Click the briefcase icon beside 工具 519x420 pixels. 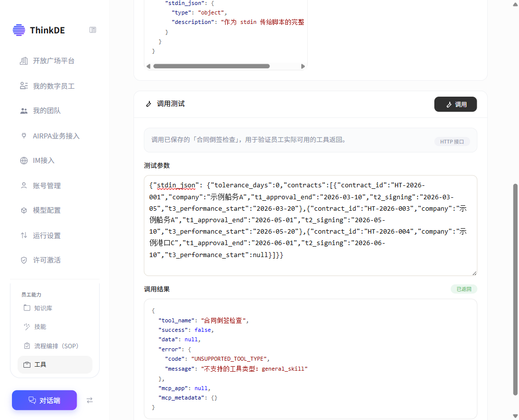pos(27,365)
